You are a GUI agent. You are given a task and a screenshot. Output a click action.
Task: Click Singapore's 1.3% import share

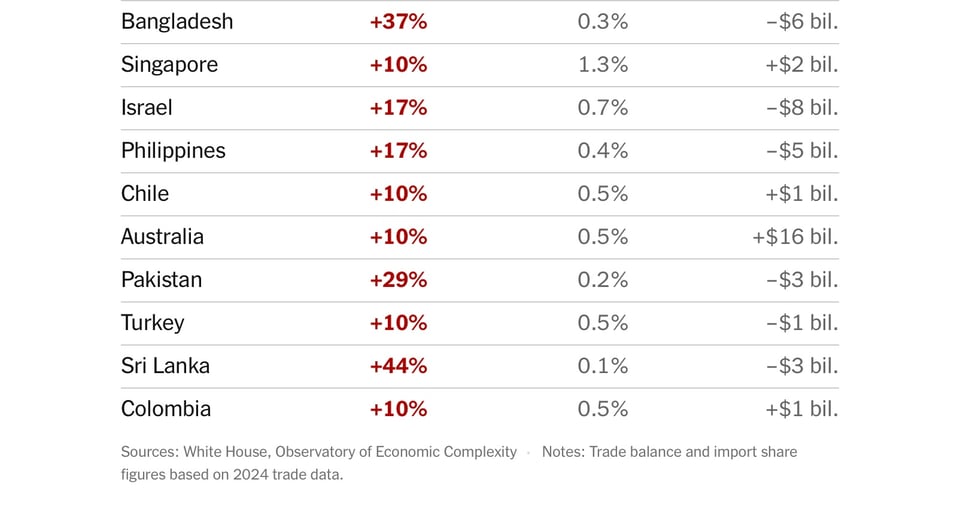coord(603,65)
